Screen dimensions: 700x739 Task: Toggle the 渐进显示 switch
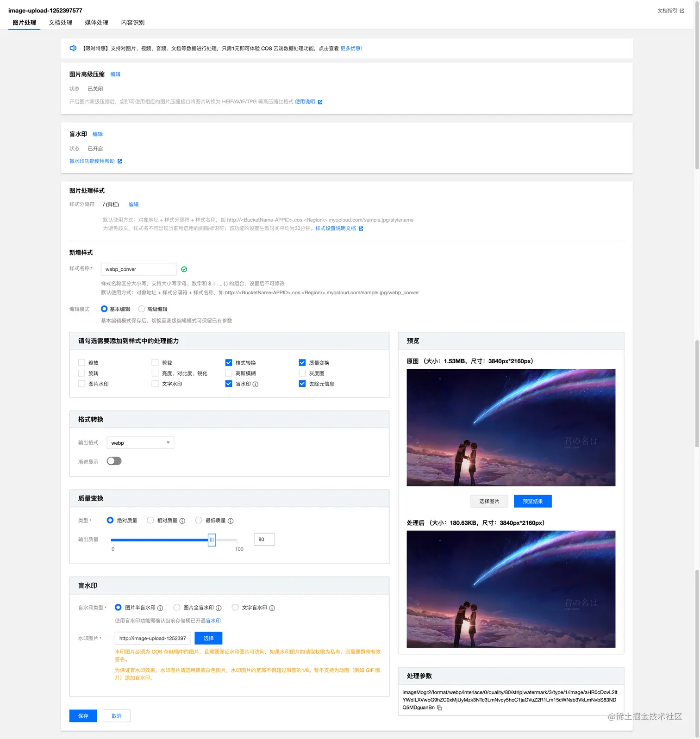[x=114, y=461]
